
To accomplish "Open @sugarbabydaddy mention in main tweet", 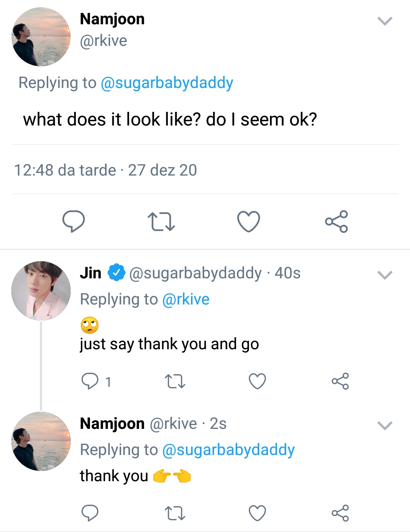I will click(167, 83).
